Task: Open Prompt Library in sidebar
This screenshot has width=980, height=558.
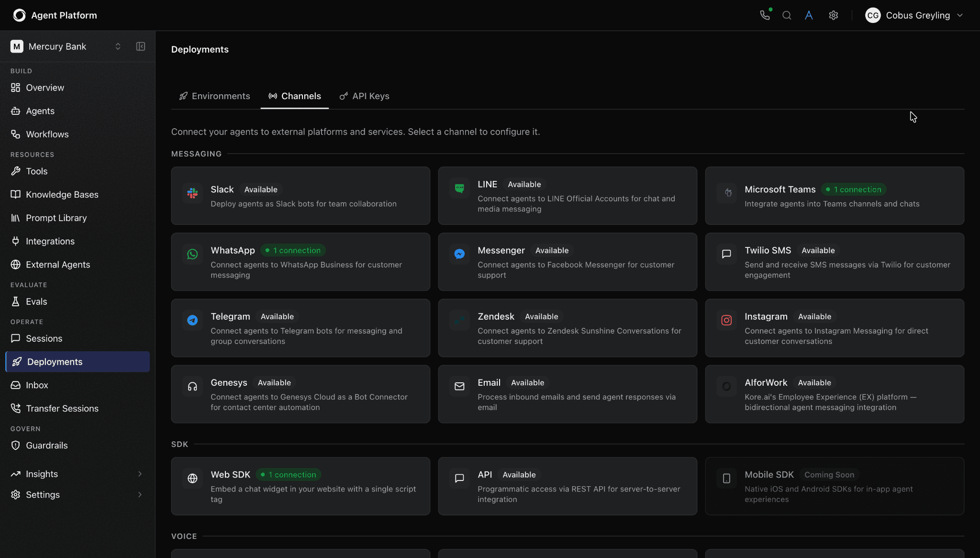Action: click(78, 218)
